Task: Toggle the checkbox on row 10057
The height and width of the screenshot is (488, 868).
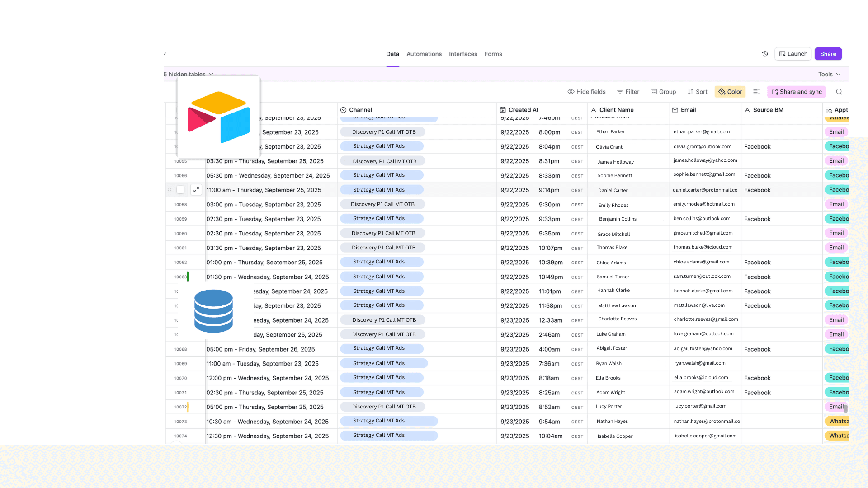Action: coord(180,190)
